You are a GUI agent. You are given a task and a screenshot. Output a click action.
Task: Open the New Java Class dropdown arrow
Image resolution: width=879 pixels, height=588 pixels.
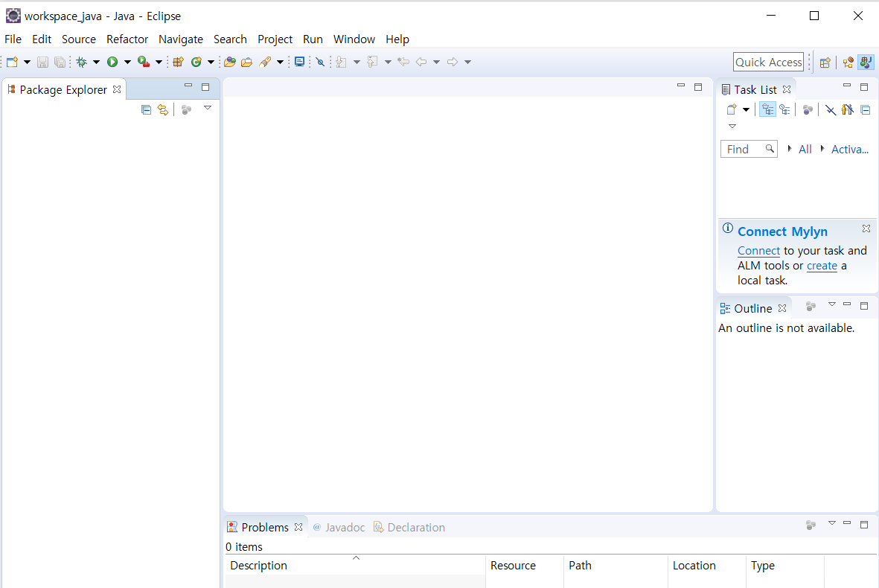(x=211, y=63)
